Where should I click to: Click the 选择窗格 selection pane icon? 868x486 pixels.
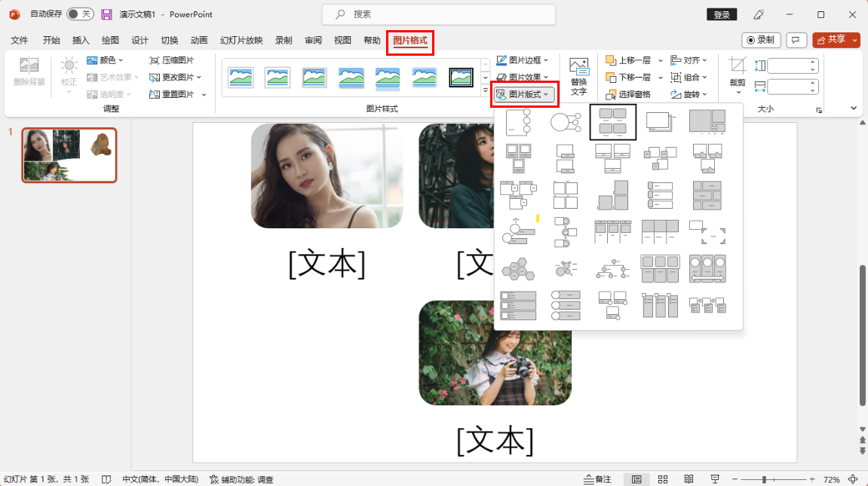pyautogui.click(x=611, y=94)
